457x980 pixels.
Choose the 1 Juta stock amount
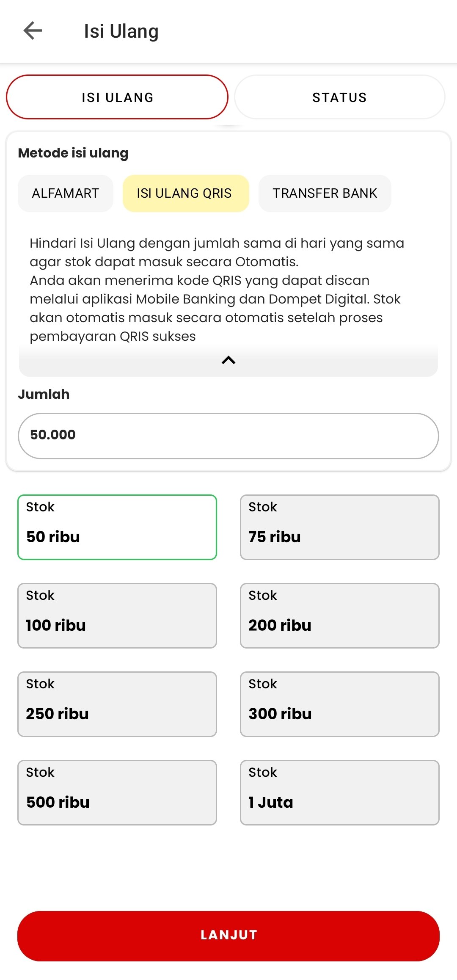pyautogui.click(x=340, y=792)
